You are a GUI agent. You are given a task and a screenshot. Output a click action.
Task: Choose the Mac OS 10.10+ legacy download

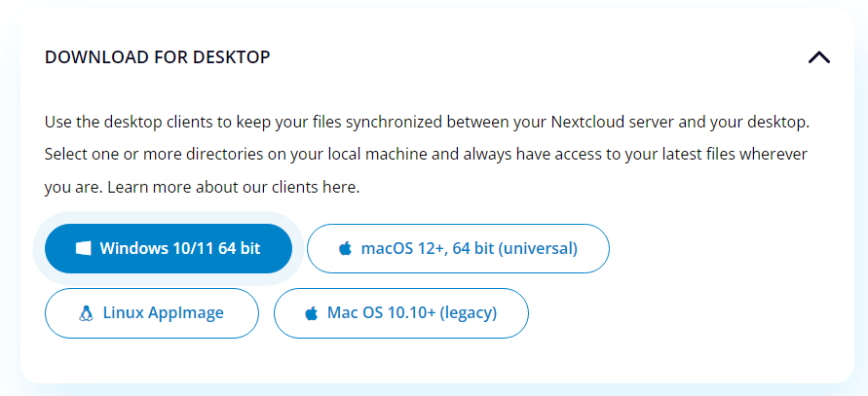(x=400, y=313)
